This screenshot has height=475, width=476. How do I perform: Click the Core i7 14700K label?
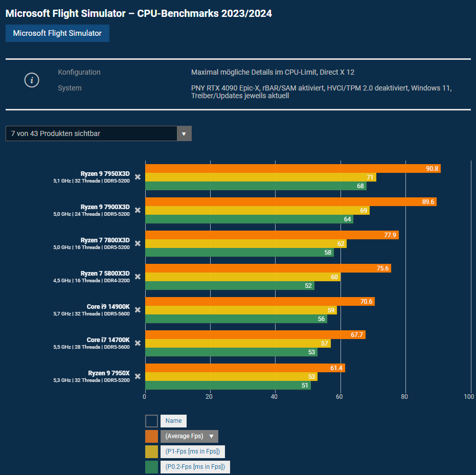point(108,340)
